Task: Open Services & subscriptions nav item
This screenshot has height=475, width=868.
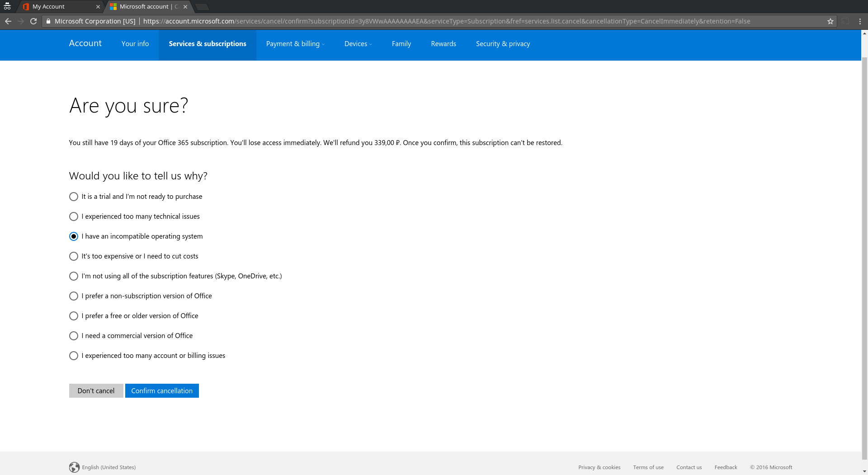Action: (208, 44)
